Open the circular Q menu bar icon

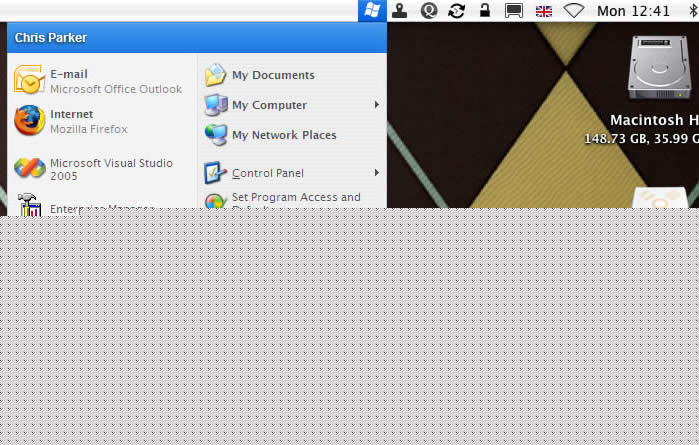point(428,11)
